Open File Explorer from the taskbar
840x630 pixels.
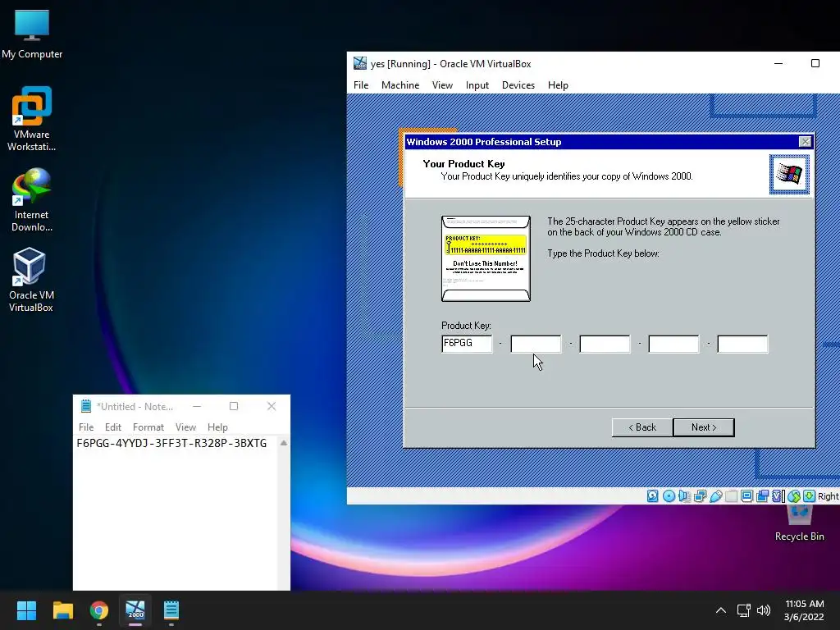click(x=62, y=610)
